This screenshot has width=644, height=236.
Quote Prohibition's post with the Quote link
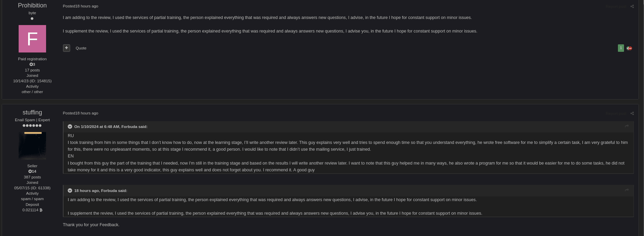pos(81,48)
